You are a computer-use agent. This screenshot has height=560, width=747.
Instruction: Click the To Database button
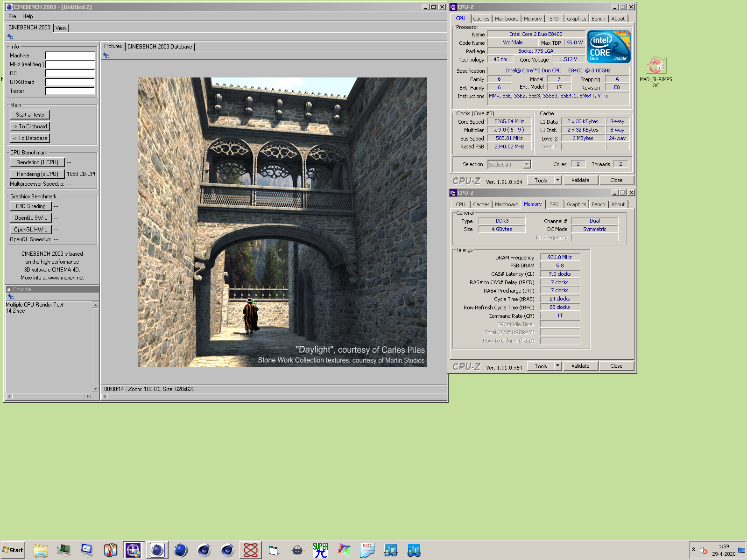30,138
